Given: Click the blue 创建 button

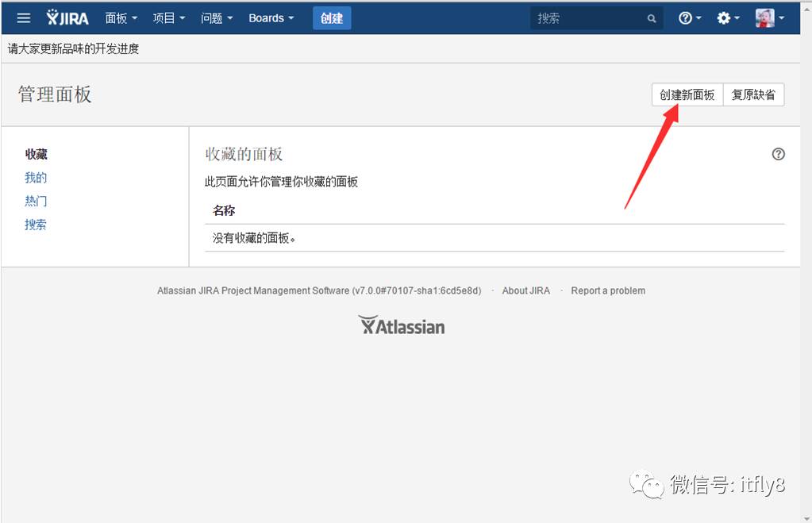Looking at the screenshot, I should (x=332, y=18).
